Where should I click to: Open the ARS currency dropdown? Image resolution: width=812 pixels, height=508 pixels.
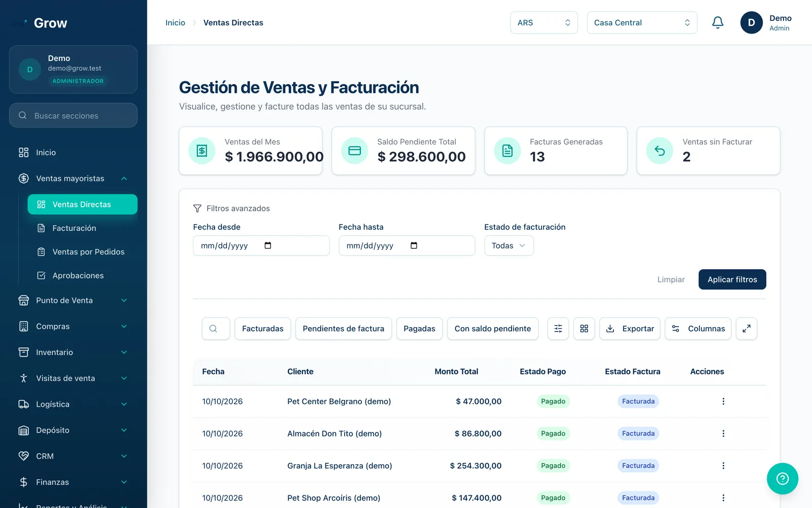[x=544, y=22]
